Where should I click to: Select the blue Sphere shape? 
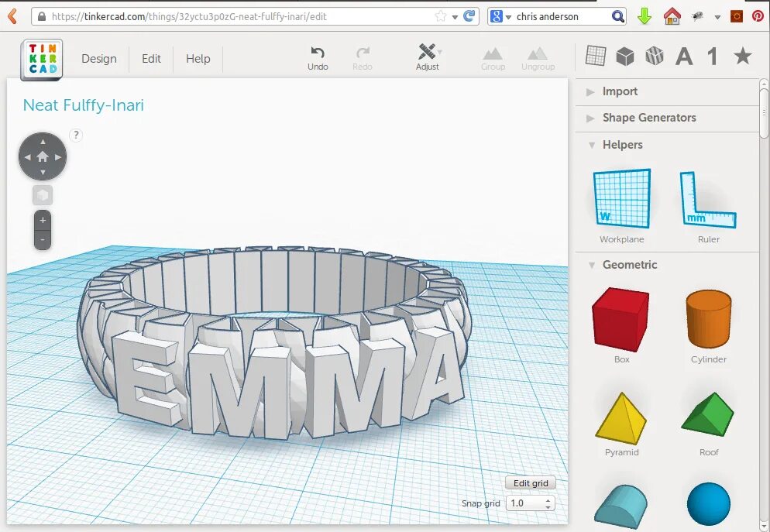pos(709,503)
